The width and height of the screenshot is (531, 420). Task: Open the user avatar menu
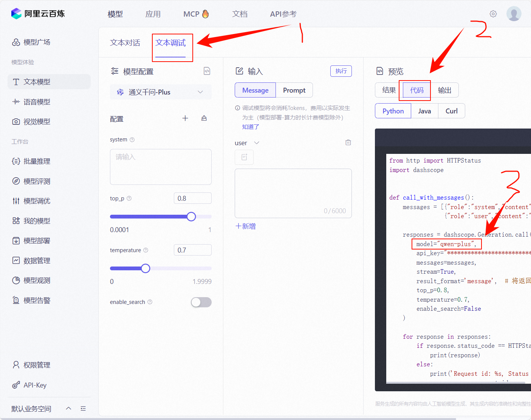514,14
